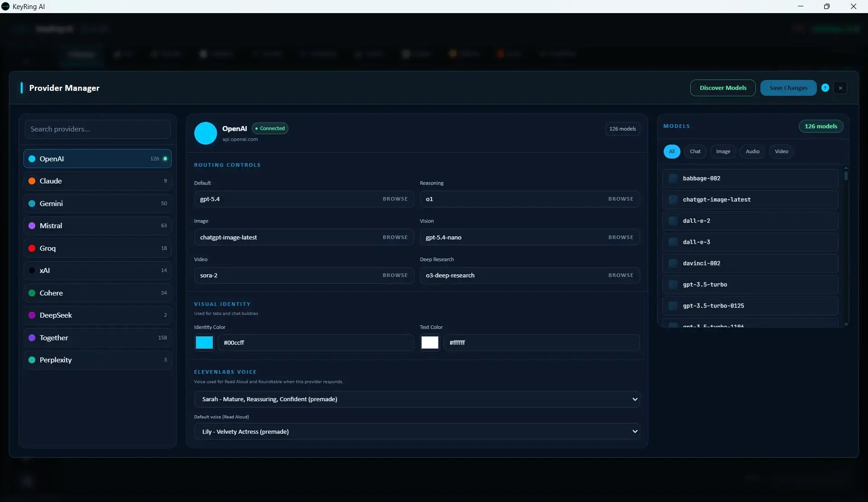Open the Lily default voice dropdown
The height and width of the screenshot is (502, 868).
(417, 432)
